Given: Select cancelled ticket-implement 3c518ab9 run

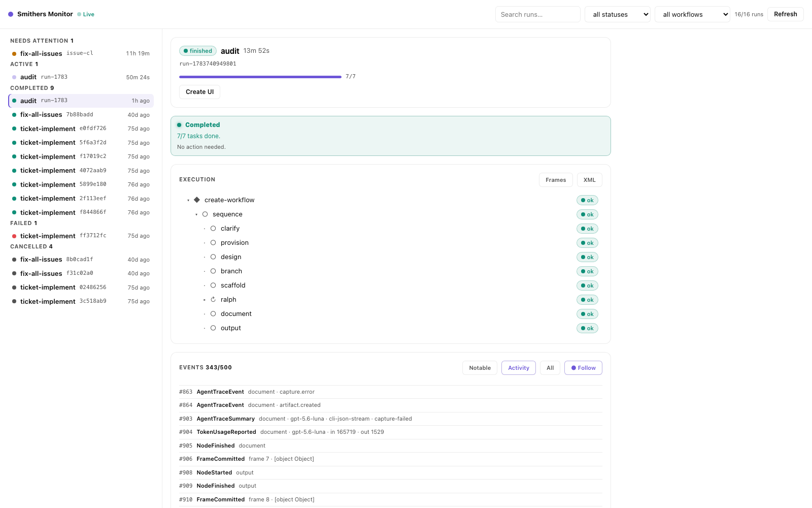Looking at the screenshot, I should (x=81, y=301).
